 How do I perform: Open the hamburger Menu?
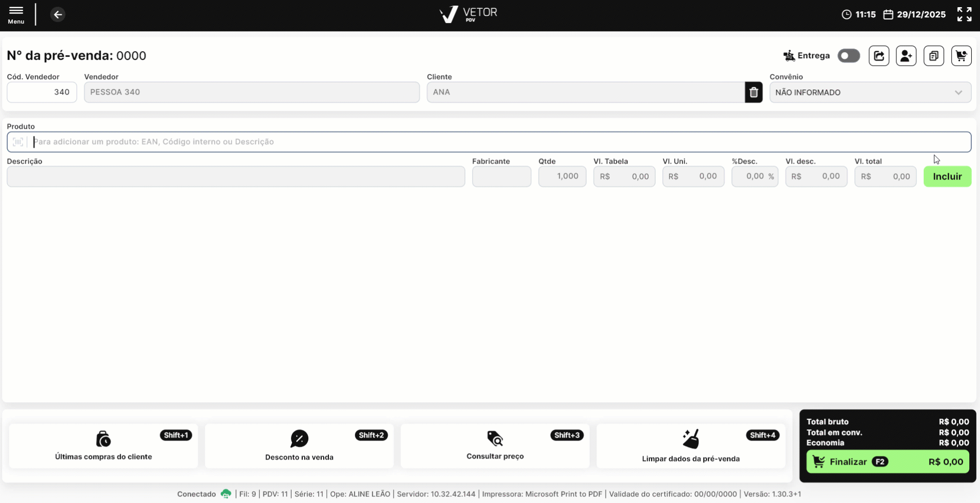(16, 15)
